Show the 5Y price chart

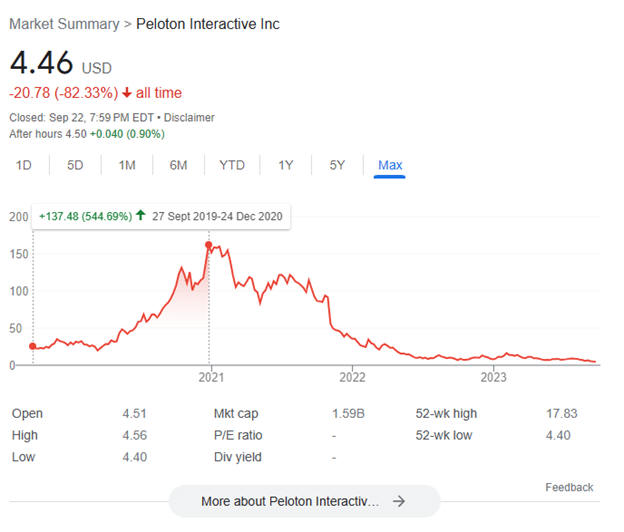tap(338, 165)
